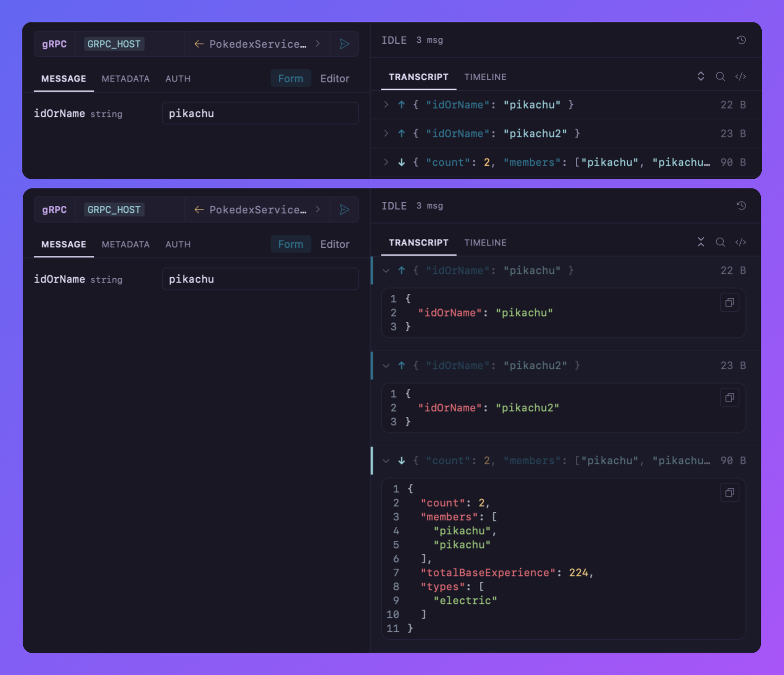The width and height of the screenshot is (784, 675).
Task: Click incoming arrow of bottom panel count row
Action: coord(401,460)
